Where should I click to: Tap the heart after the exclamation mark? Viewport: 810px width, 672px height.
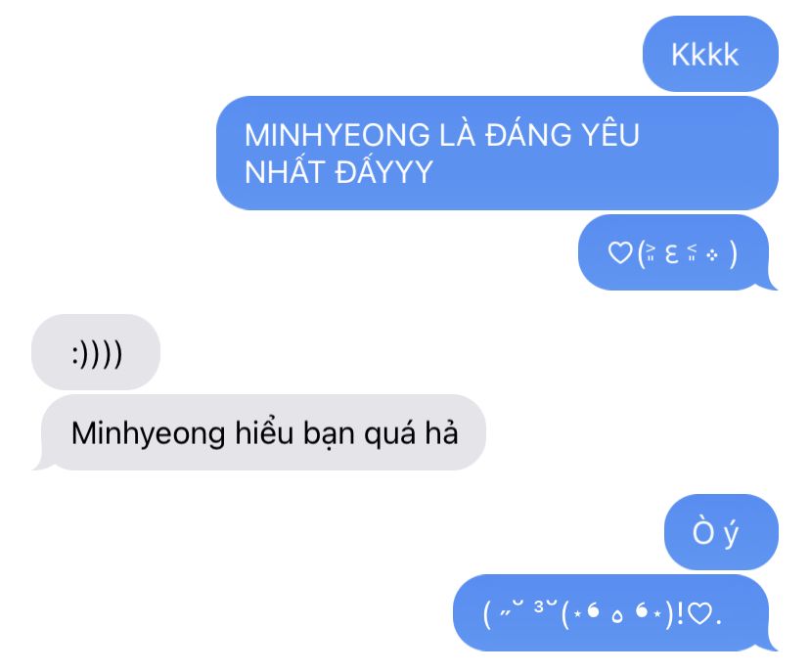coord(701,613)
